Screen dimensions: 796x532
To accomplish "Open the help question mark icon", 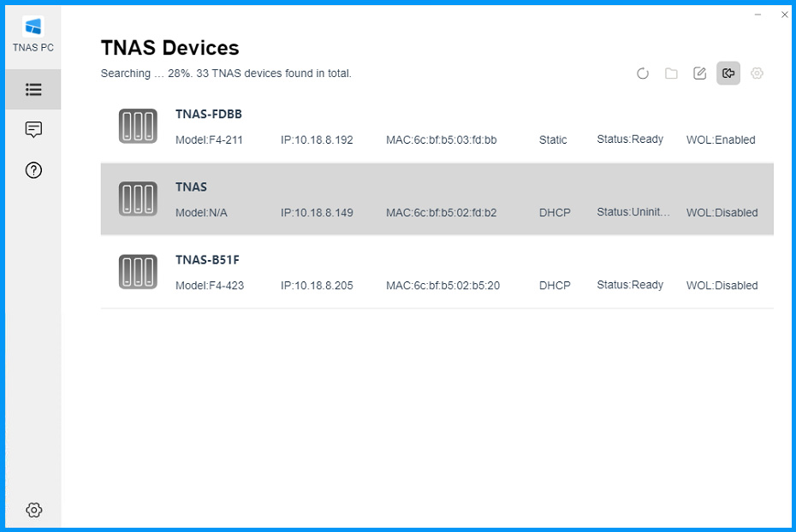I will pos(33,170).
